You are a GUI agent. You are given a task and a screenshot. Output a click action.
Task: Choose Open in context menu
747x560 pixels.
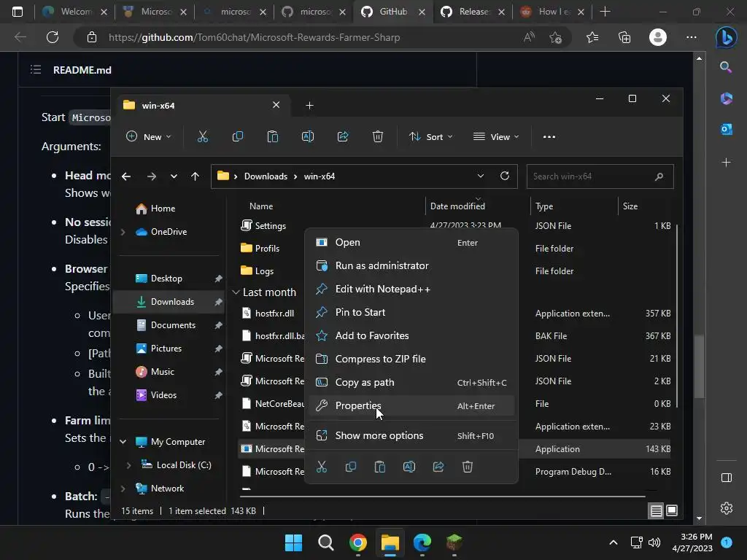point(411,242)
